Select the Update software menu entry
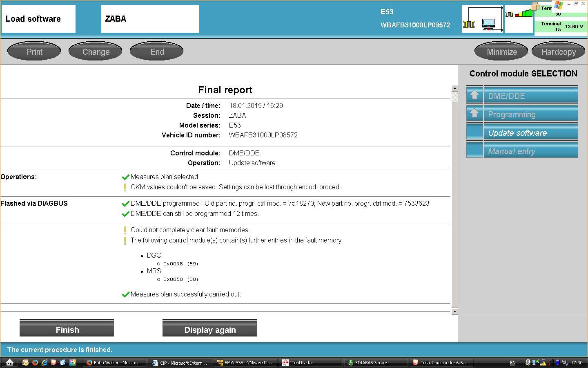This screenshot has height=368, width=588. click(517, 133)
